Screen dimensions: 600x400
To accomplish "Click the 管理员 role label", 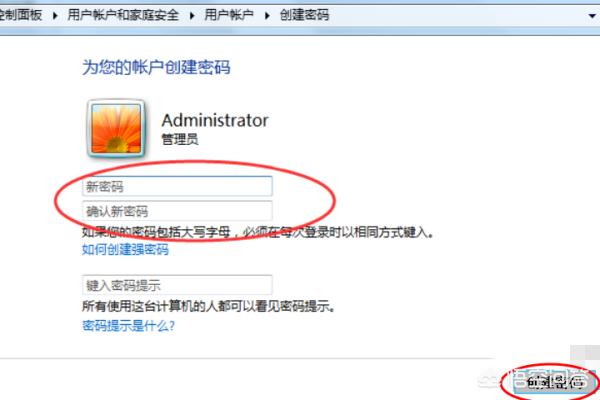I will click(180, 139).
